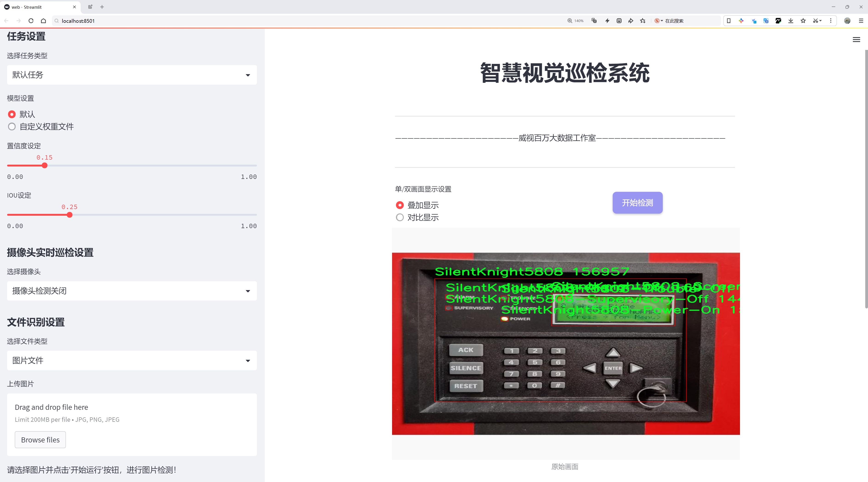
Task: Click the browser forward arrow
Action: pos(19,20)
